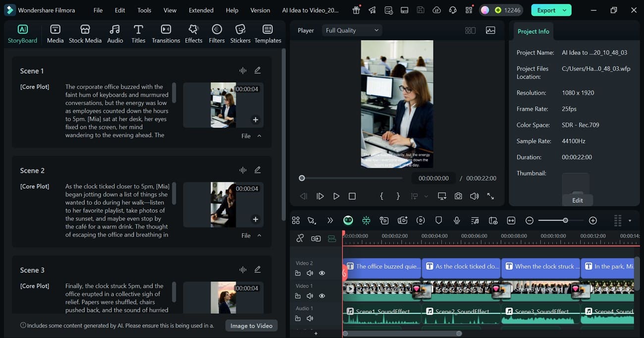The width and height of the screenshot is (644, 338).
Task: Open the Transitions panel
Action: (x=165, y=33)
